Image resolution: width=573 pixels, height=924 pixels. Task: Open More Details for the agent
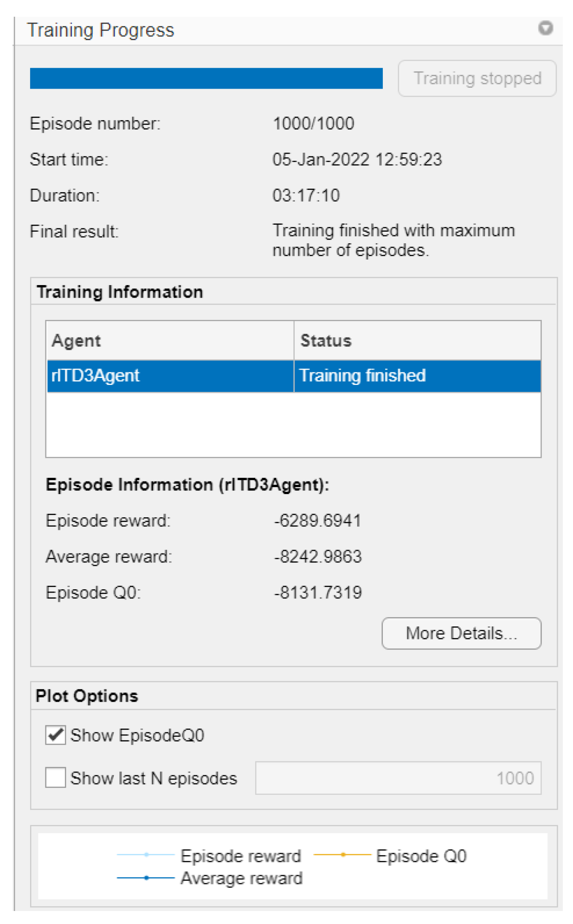[x=461, y=633]
